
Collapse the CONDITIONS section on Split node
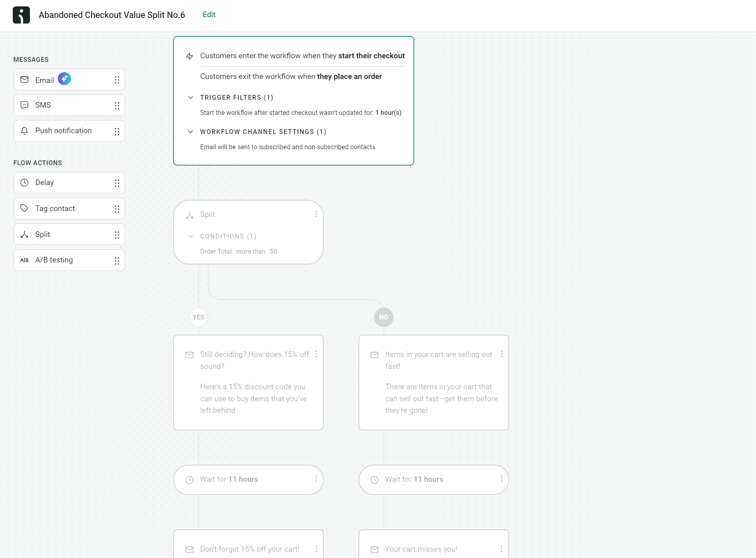190,236
